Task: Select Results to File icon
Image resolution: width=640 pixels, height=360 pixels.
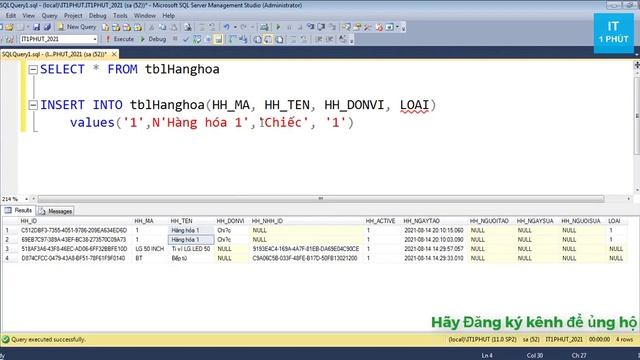Action: [280, 40]
